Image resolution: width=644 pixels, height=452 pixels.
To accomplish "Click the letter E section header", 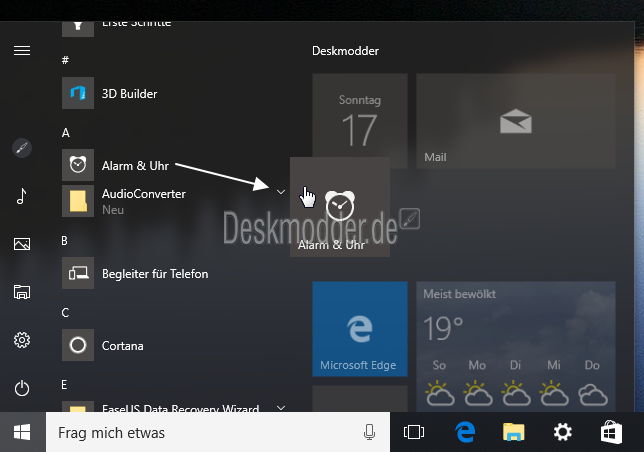I will pos(64,385).
